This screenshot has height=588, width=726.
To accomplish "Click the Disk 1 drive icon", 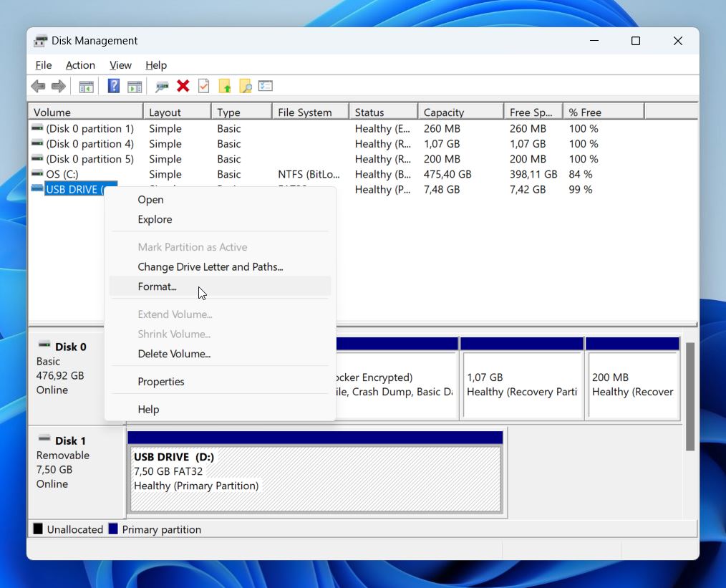I will tap(44, 438).
